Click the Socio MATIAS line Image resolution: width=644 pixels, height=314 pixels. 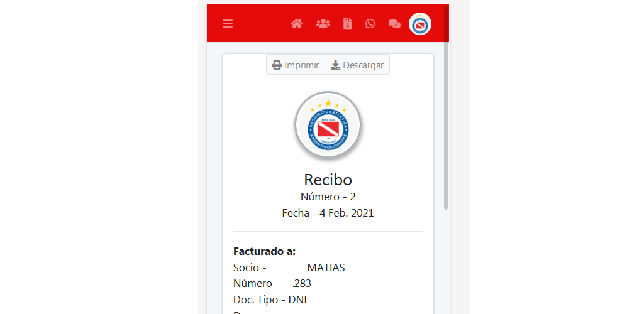pos(289,268)
